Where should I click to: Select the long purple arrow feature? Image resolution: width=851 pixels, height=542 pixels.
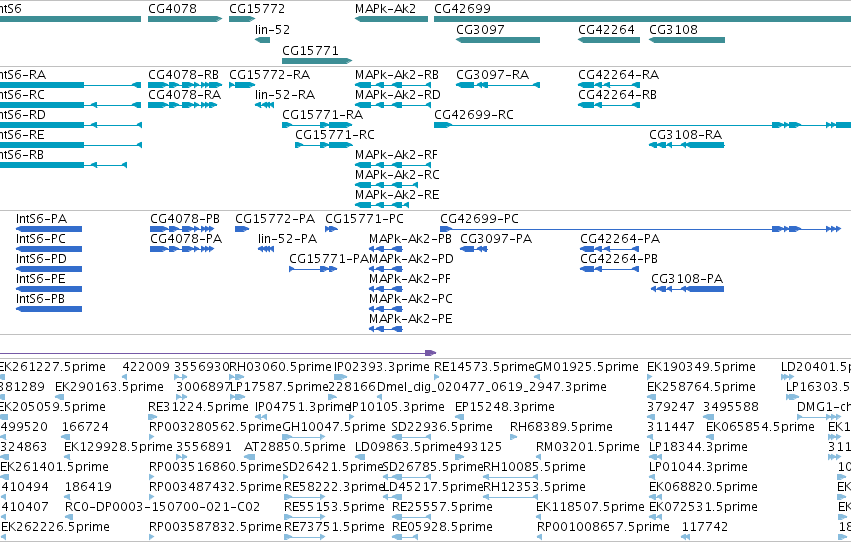pos(218,353)
